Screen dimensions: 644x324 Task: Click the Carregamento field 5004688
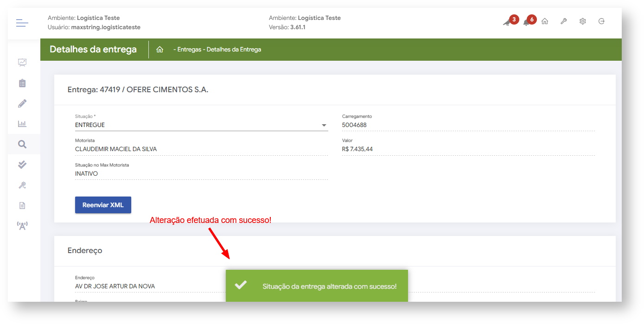click(x=468, y=125)
